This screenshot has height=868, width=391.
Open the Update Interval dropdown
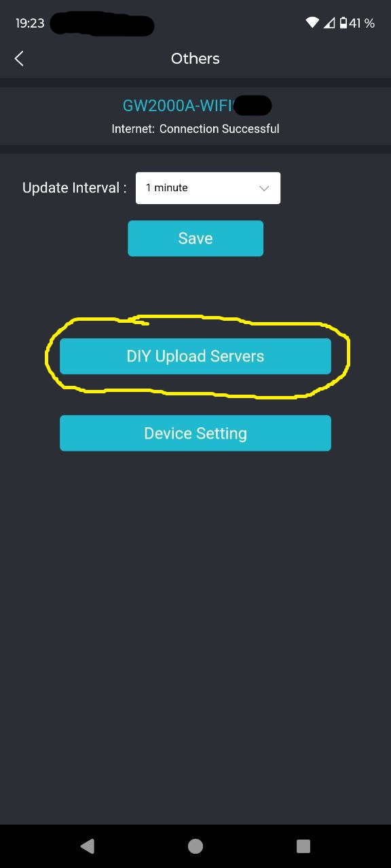pyautogui.click(x=208, y=188)
